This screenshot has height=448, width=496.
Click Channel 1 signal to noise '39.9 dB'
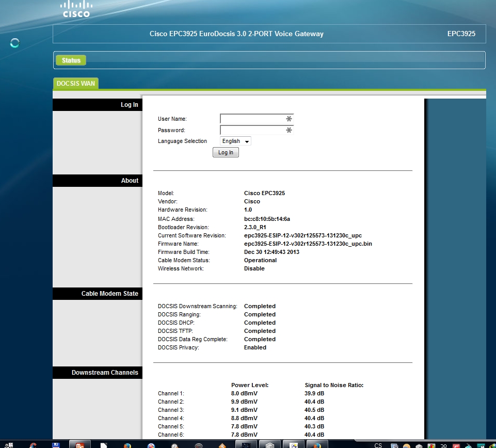coord(314,393)
